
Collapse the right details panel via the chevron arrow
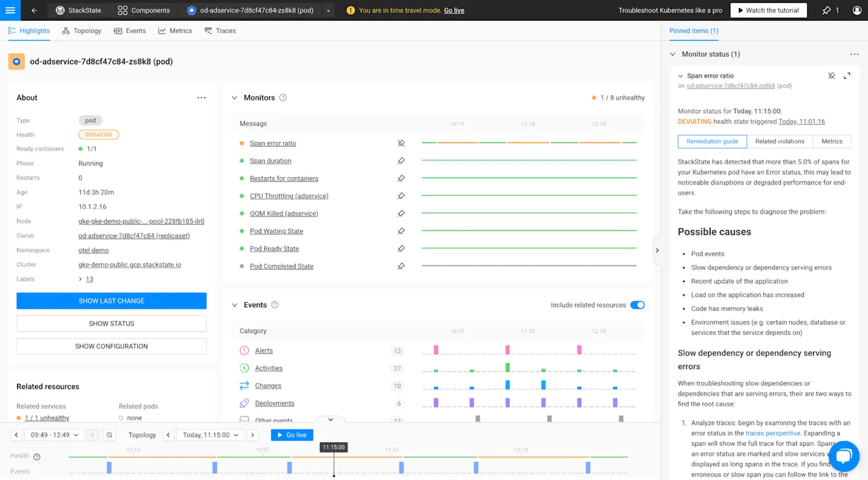(x=657, y=250)
